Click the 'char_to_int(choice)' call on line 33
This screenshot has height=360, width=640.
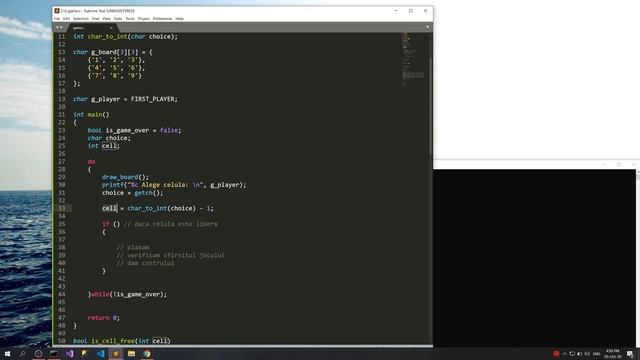click(161, 208)
